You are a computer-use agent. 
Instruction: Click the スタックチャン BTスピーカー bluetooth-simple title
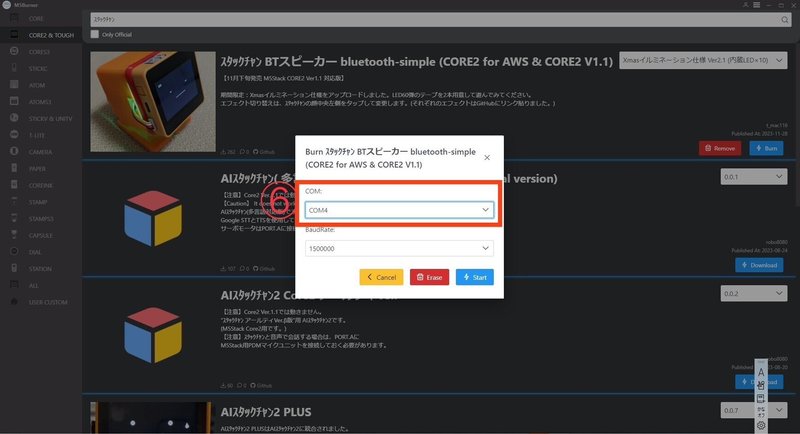(416, 62)
